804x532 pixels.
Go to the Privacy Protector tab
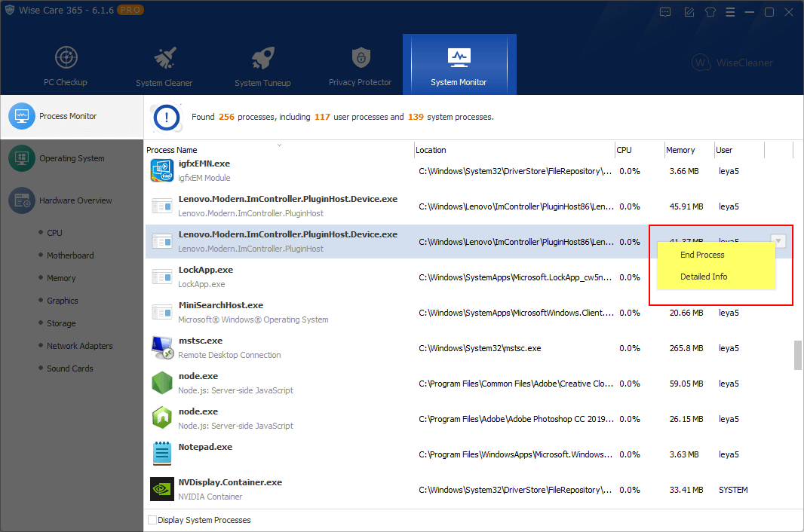click(x=360, y=65)
